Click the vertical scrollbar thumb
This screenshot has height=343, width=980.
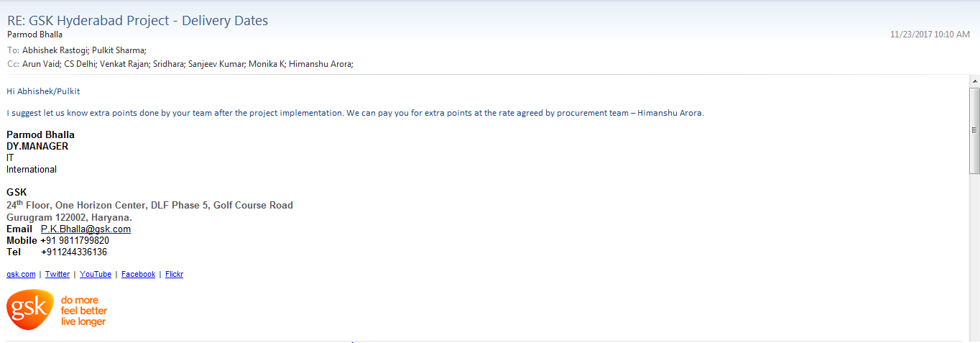pos(974,130)
